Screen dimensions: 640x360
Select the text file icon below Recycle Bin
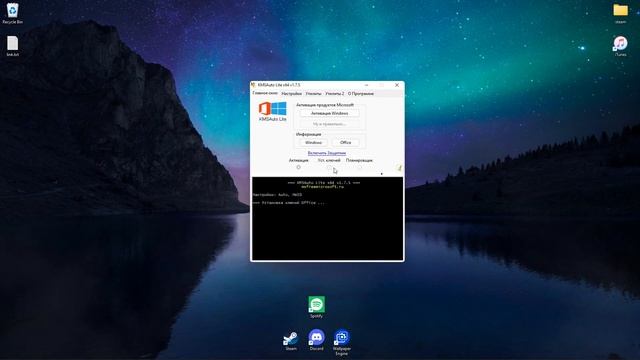pyautogui.click(x=13, y=46)
